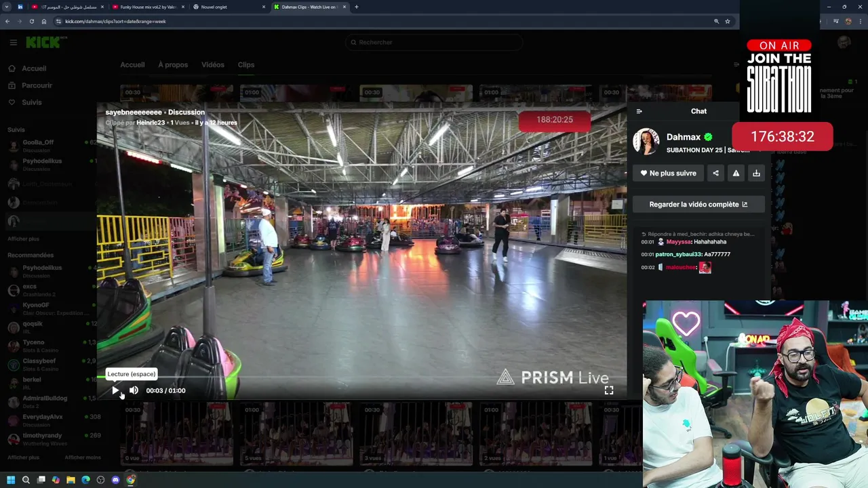
Task: Click chat username malouchee
Action: click(680, 267)
